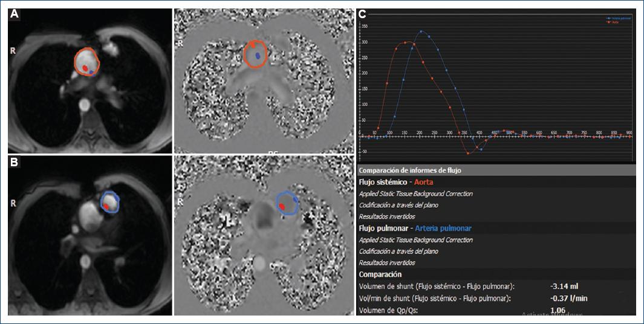644x324 pixels.
Task: Click the blue contour on panel B phase image
Action: tap(278, 203)
